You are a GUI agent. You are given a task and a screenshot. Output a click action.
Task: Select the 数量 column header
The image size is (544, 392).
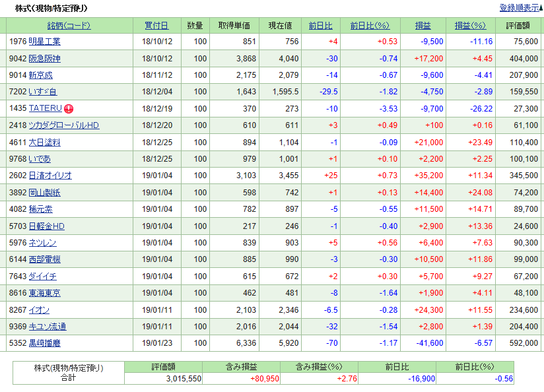click(x=195, y=26)
